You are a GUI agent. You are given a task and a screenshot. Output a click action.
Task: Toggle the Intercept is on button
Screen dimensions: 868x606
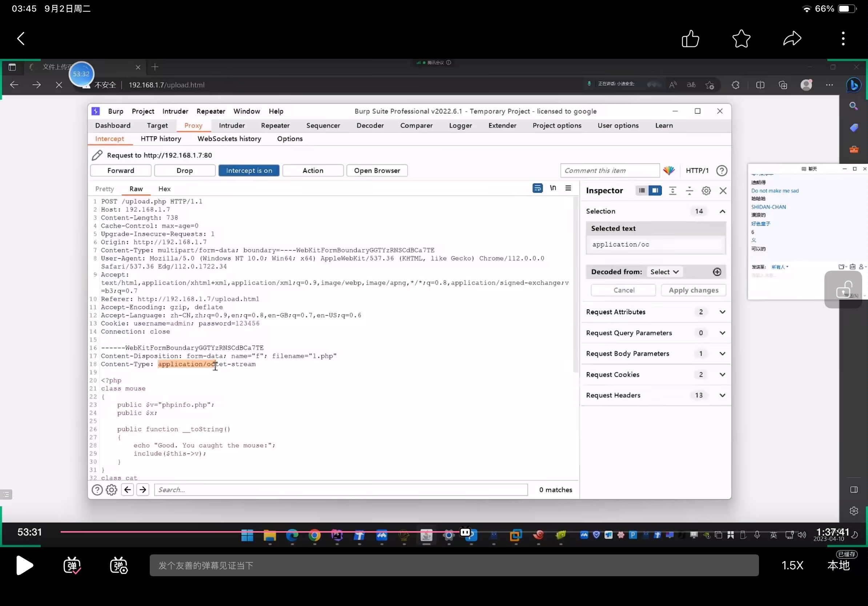249,170
